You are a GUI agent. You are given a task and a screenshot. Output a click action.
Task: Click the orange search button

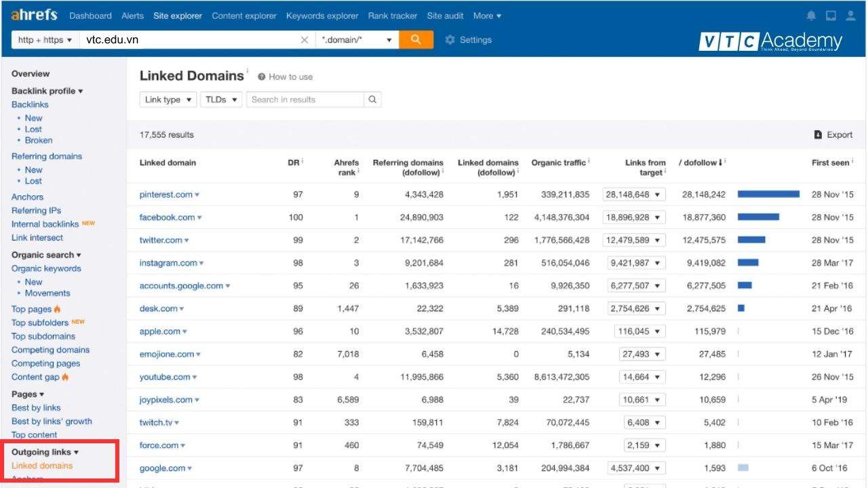click(x=416, y=39)
